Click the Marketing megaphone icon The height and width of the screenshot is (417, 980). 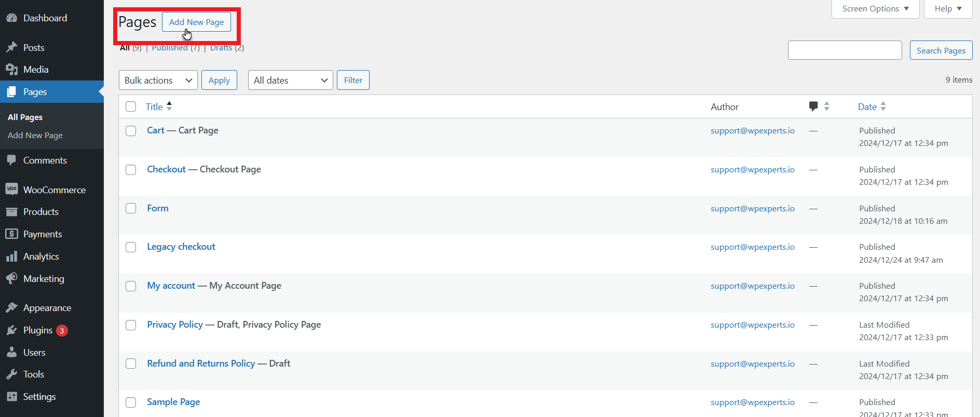(11, 278)
